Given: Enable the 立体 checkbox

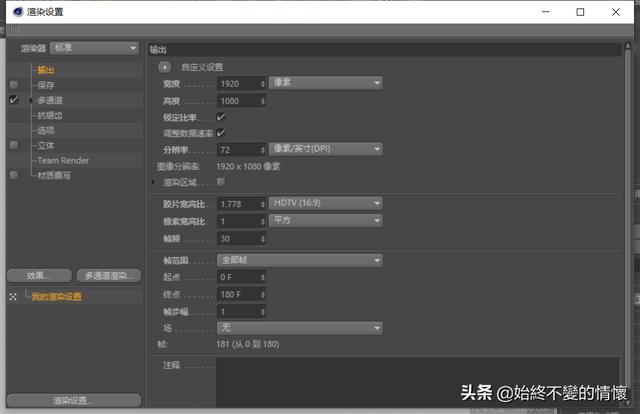Looking at the screenshot, I should click(14, 145).
